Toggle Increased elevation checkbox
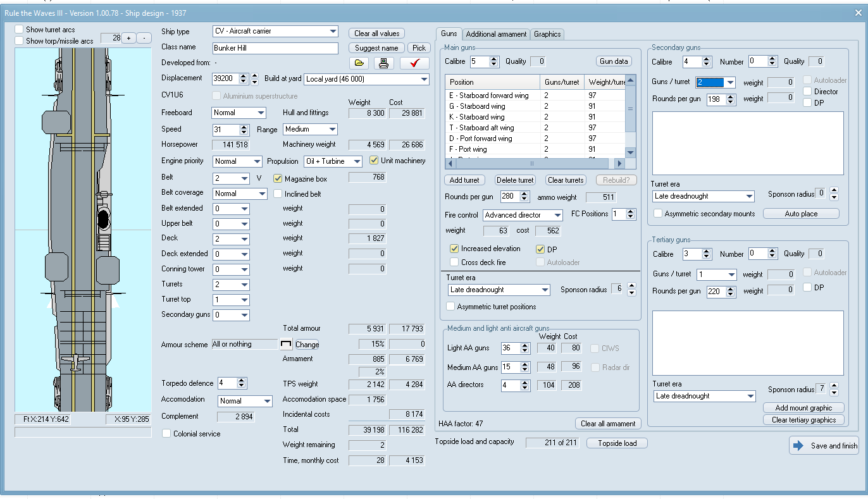The height and width of the screenshot is (499, 868). pyautogui.click(x=454, y=249)
